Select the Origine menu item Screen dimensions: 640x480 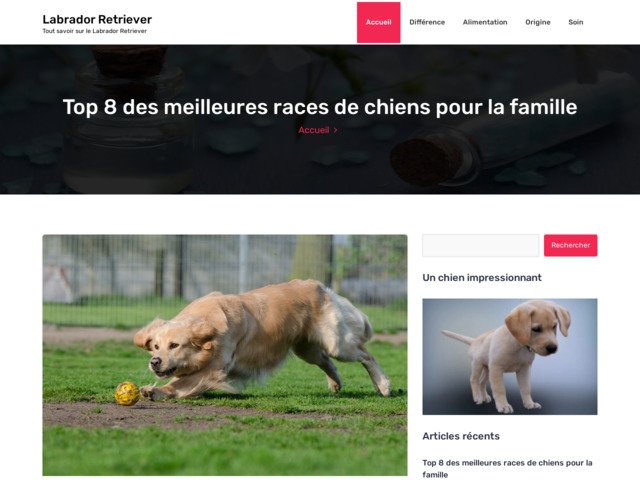[538, 22]
